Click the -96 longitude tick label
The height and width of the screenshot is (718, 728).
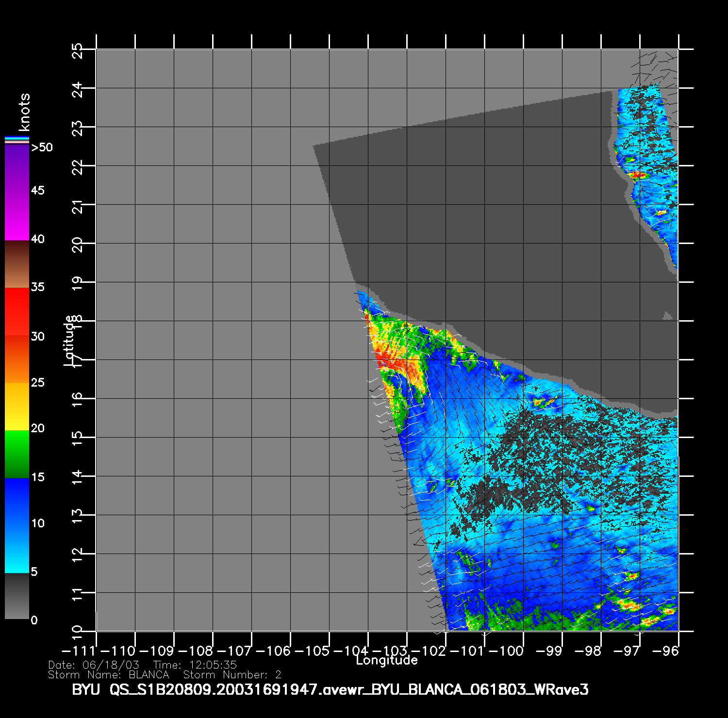coord(665,651)
